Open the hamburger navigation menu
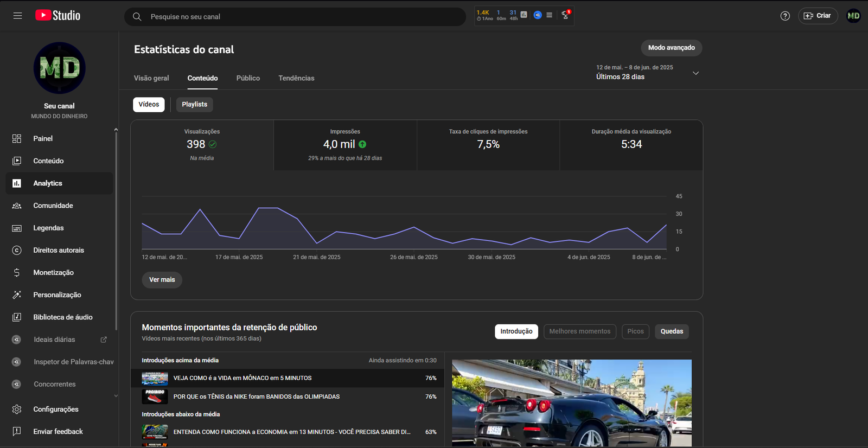This screenshot has width=868, height=448. tap(17, 16)
